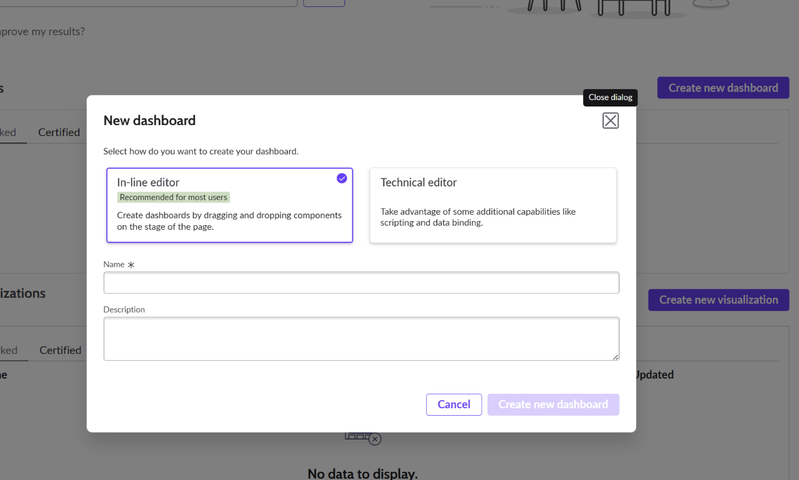This screenshot has width=799, height=480.
Task: Focus the Name text field
Action: [x=361, y=283]
